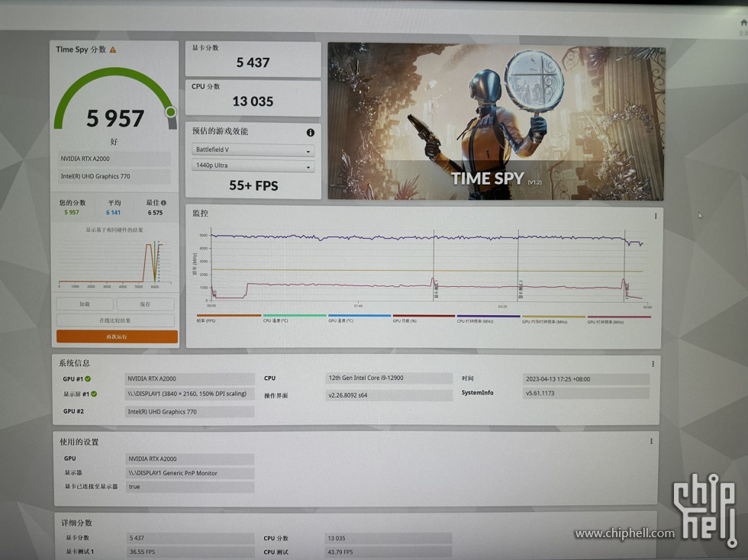Open the 1440p Ultra resolution dropdown
Image resolution: width=748 pixels, height=560 pixels.
pyautogui.click(x=253, y=166)
